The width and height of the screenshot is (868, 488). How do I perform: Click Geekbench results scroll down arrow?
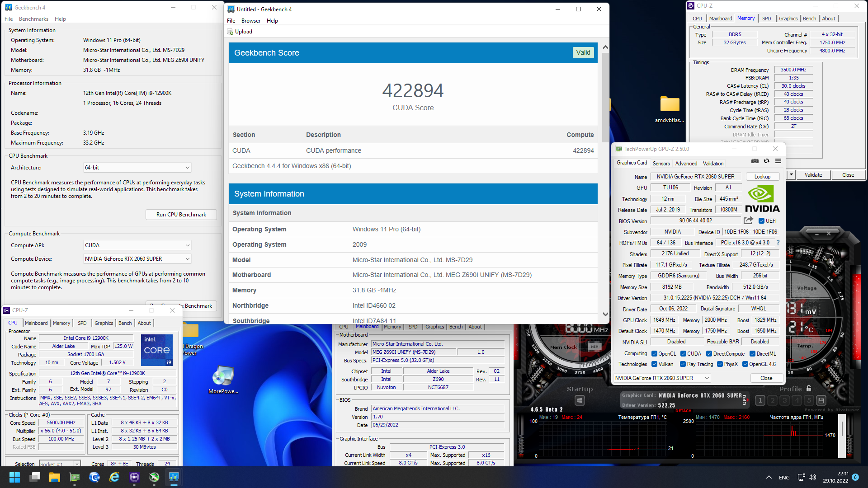coord(605,314)
